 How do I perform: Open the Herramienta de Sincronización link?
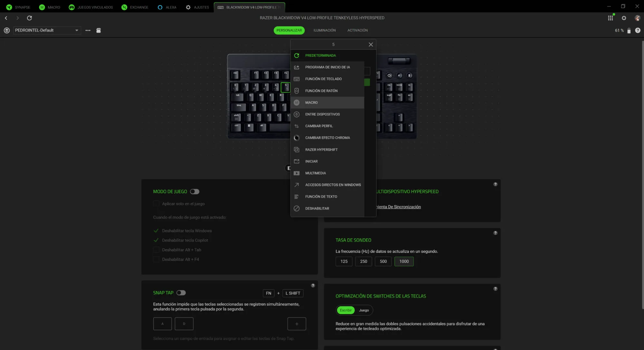coord(399,207)
